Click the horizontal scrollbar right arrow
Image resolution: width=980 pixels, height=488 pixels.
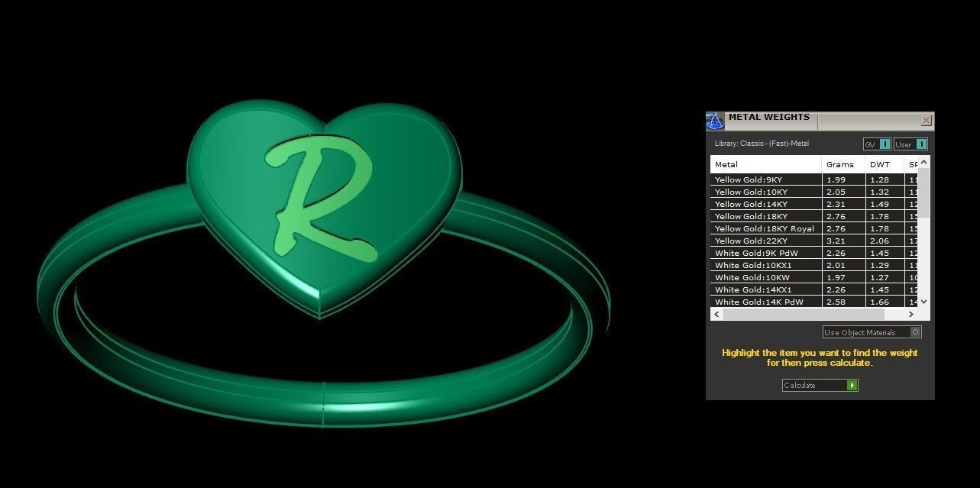pyautogui.click(x=910, y=314)
